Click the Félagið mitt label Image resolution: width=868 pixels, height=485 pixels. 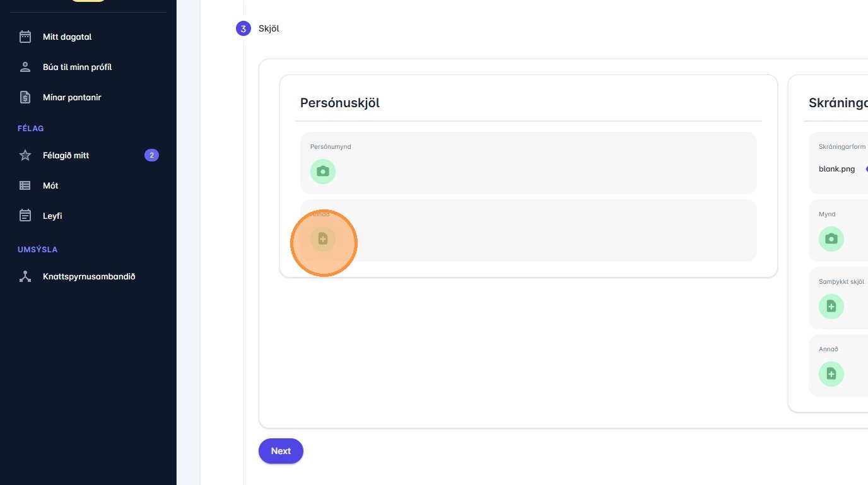[66, 155]
